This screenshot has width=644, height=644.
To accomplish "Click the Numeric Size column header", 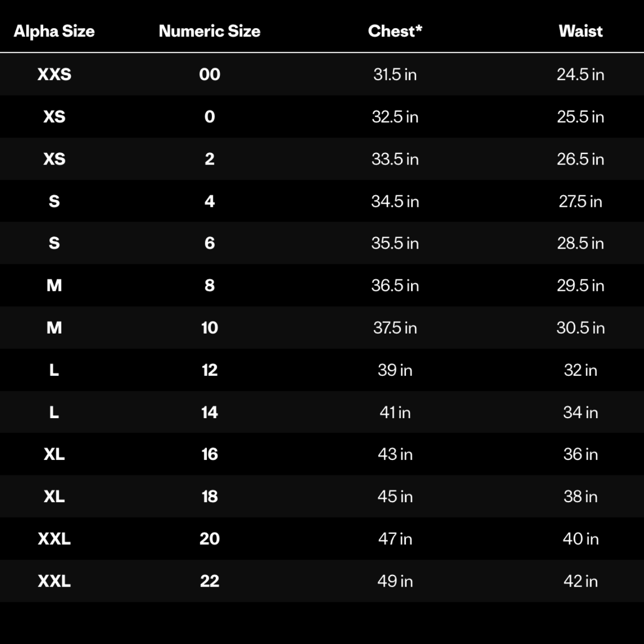I will 209,31.
